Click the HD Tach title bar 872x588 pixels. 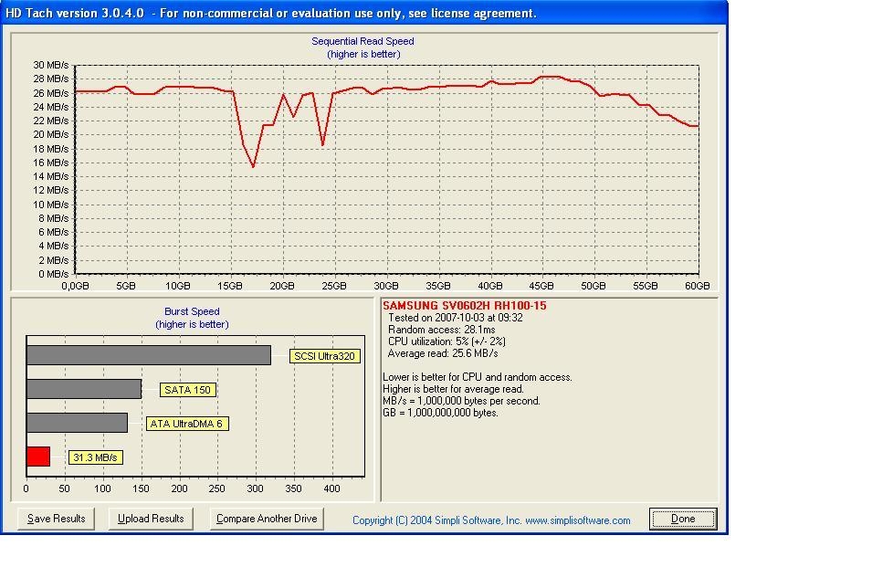pyautogui.click(x=364, y=13)
